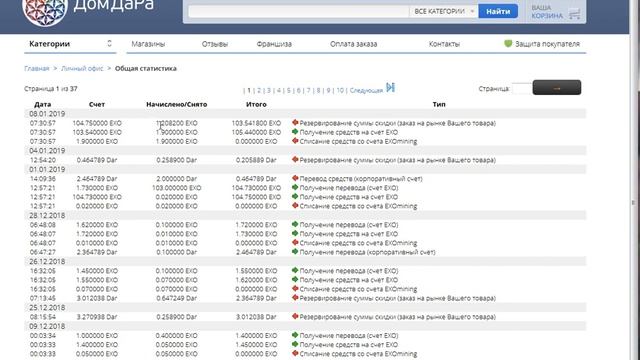Click red icon on 14:09:36 row

[x=295, y=178]
